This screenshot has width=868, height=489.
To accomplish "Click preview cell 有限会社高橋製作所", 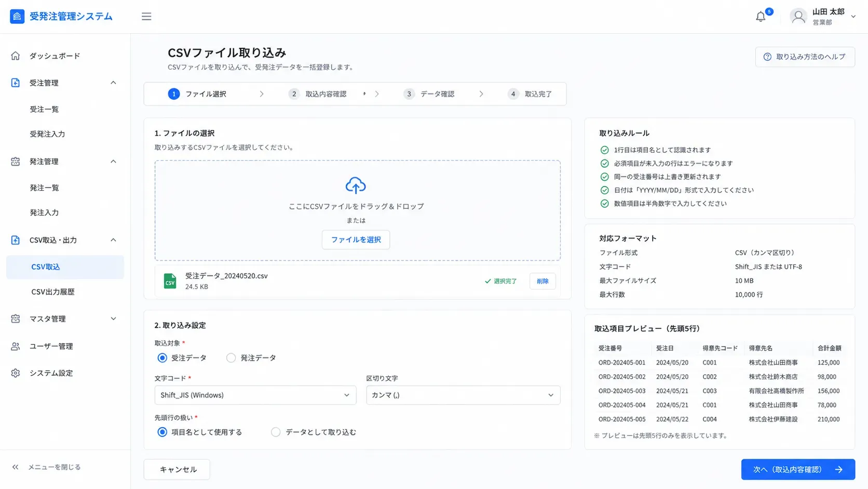I will (776, 391).
